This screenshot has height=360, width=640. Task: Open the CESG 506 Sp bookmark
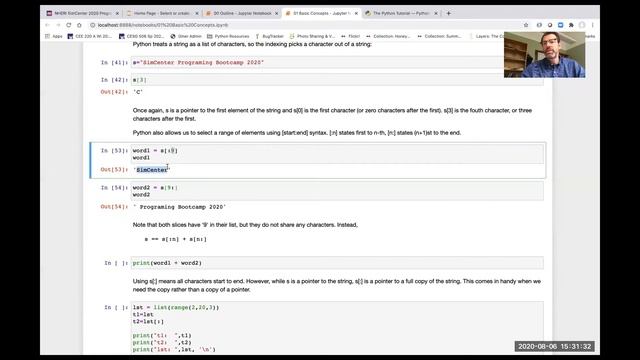tap(141, 36)
